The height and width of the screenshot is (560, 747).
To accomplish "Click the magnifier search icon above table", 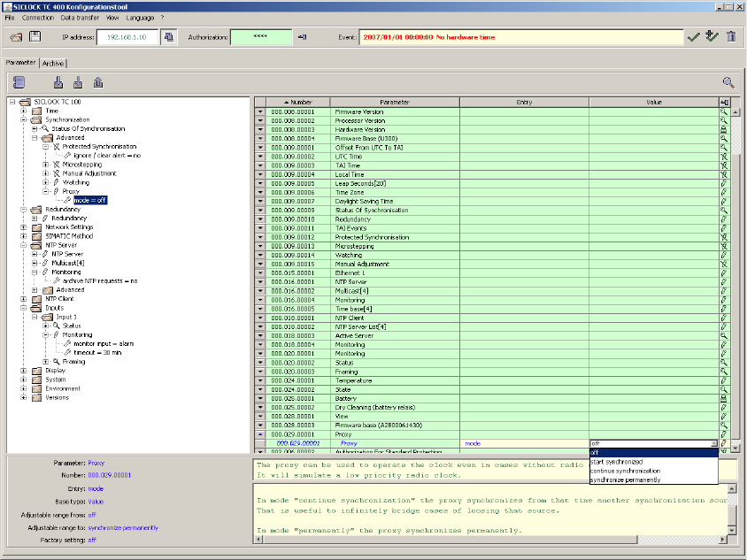I will click(728, 81).
